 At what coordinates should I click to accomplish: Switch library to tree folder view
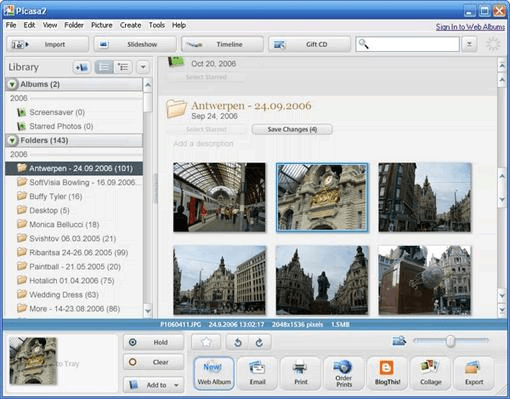[x=123, y=67]
